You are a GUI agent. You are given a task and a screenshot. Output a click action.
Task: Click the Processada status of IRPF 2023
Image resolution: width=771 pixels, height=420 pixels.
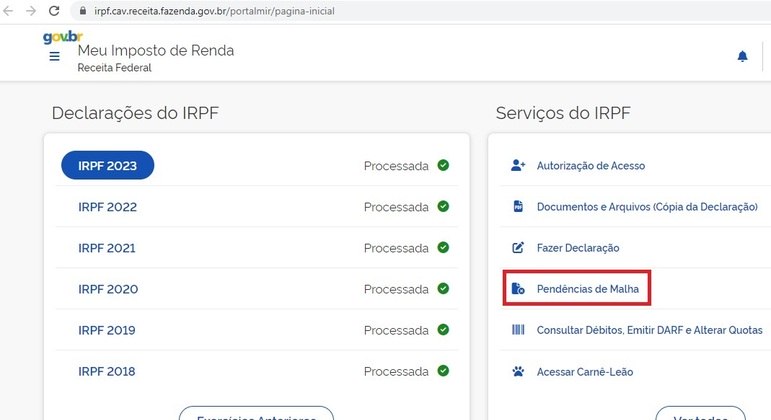(396, 166)
